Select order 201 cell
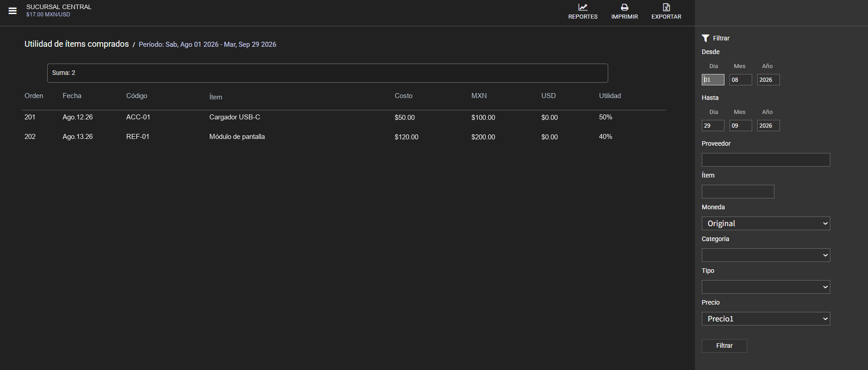Screen dimensions: 868x370 click(x=30, y=117)
